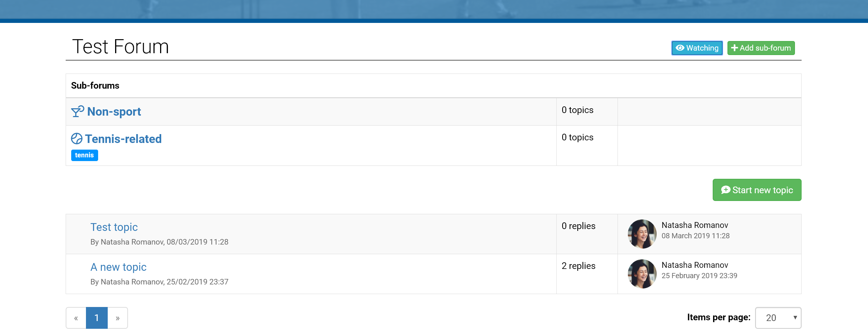The width and height of the screenshot is (868, 331).
Task: Click the eye icon on the Watching button
Action: tap(680, 48)
